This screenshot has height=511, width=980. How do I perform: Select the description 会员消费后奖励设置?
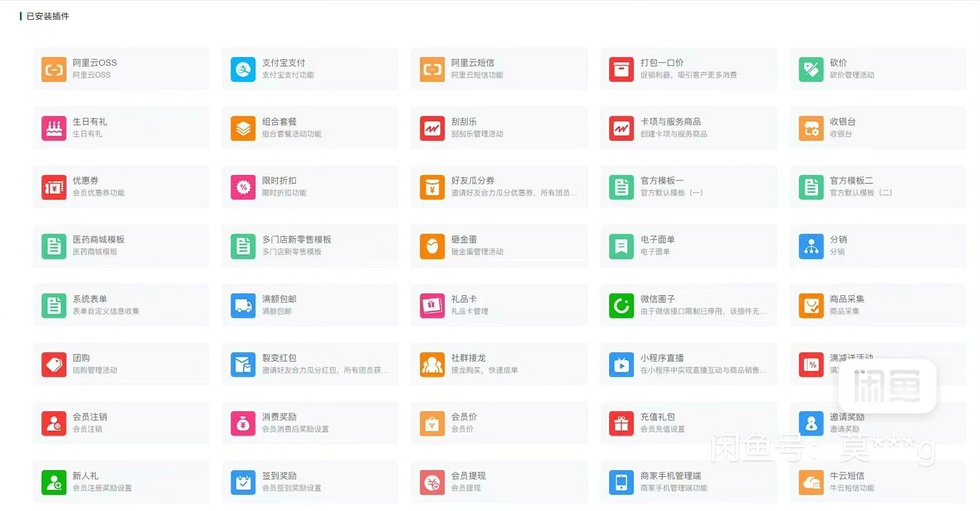295,429
